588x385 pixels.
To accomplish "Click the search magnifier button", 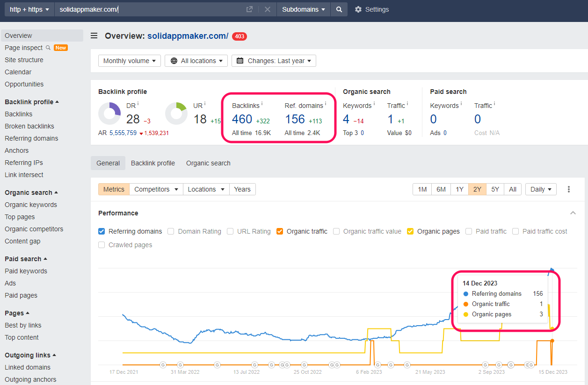I will point(339,9).
